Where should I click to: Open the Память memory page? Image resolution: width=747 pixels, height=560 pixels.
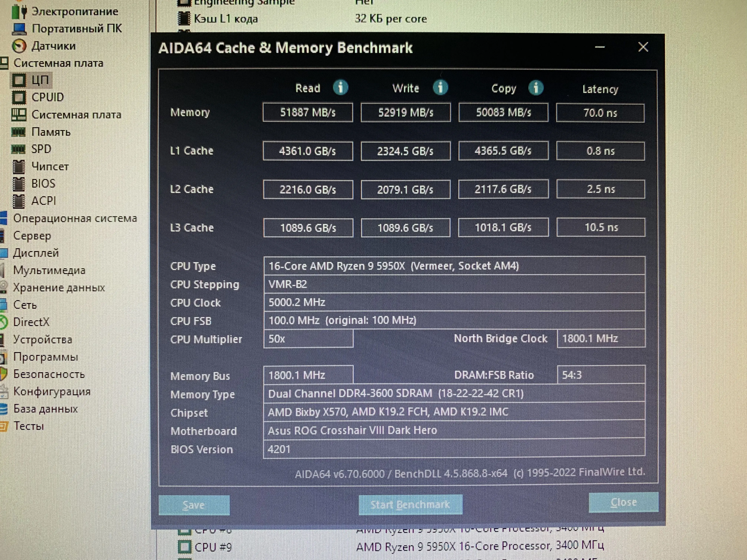[x=51, y=132]
